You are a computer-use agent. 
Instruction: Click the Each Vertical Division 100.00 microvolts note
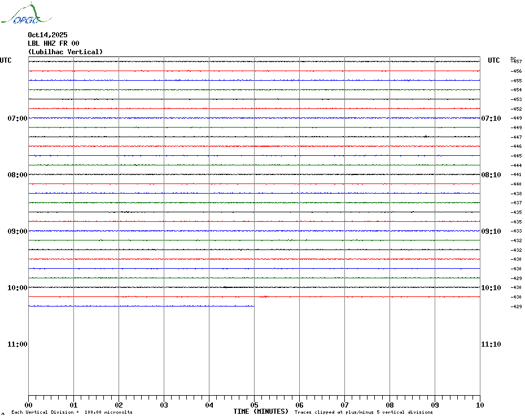(72, 412)
